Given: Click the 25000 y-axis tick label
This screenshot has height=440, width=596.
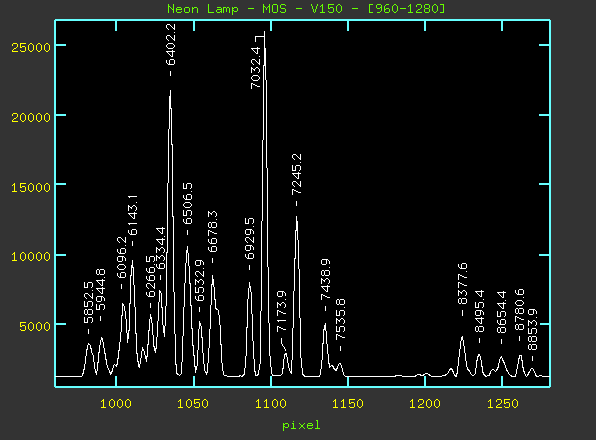Looking at the screenshot, I should pos(31,47).
